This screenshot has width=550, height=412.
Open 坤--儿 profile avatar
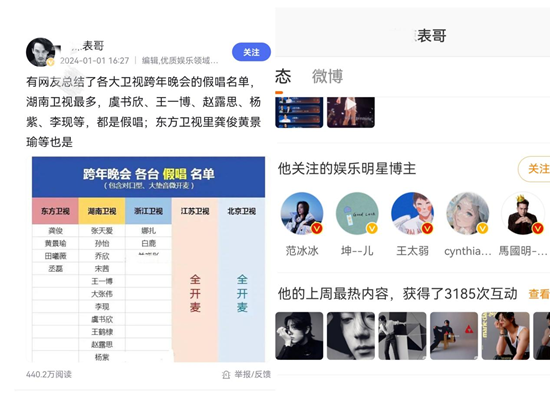click(x=357, y=213)
